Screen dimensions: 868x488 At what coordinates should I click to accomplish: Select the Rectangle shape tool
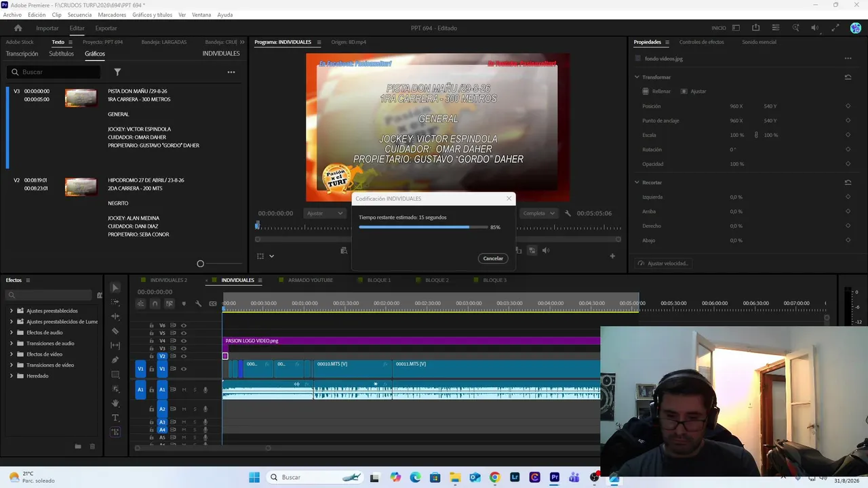pyautogui.click(x=115, y=374)
